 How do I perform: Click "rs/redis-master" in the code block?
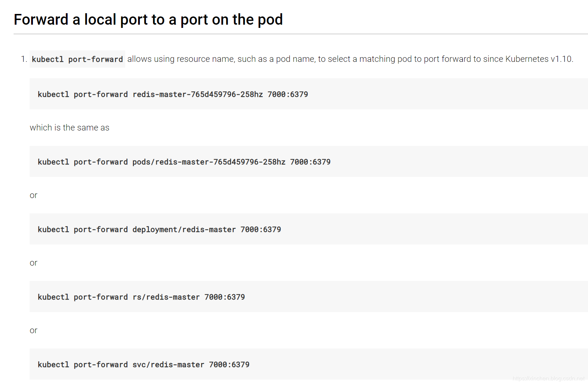pos(166,297)
